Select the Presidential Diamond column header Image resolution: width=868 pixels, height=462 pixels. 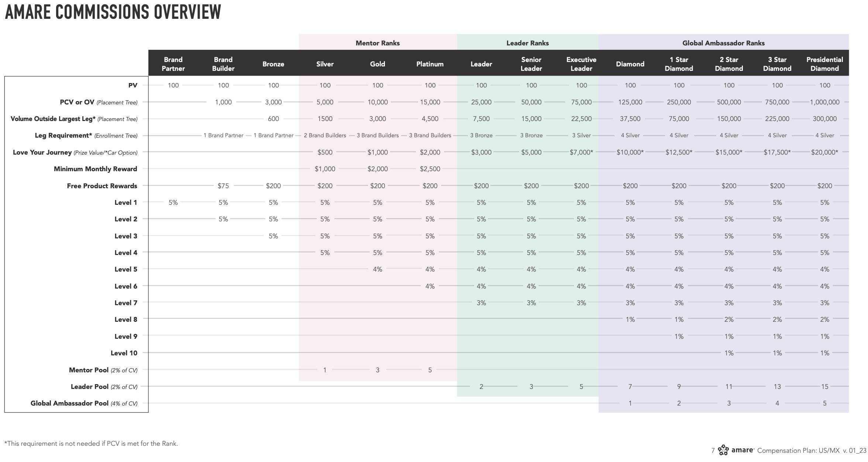[x=824, y=64]
